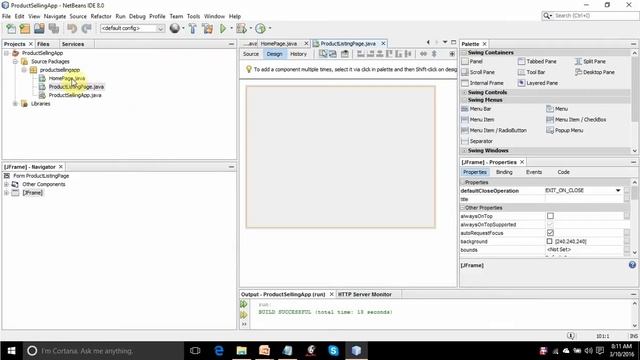
Task: Choose Tabbed Pane from the palette
Action: coord(537,61)
